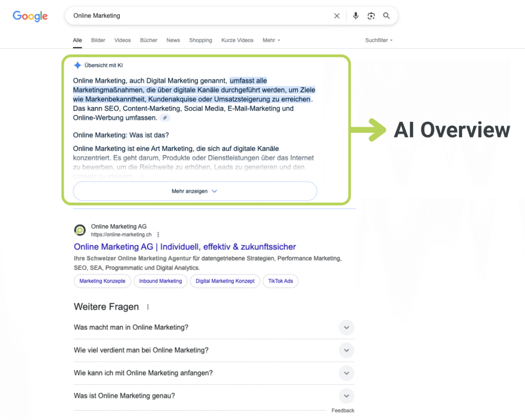Open Digital Marketing Konzept sitelink chip
This screenshot has width=525, height=420.
[225, 281]
